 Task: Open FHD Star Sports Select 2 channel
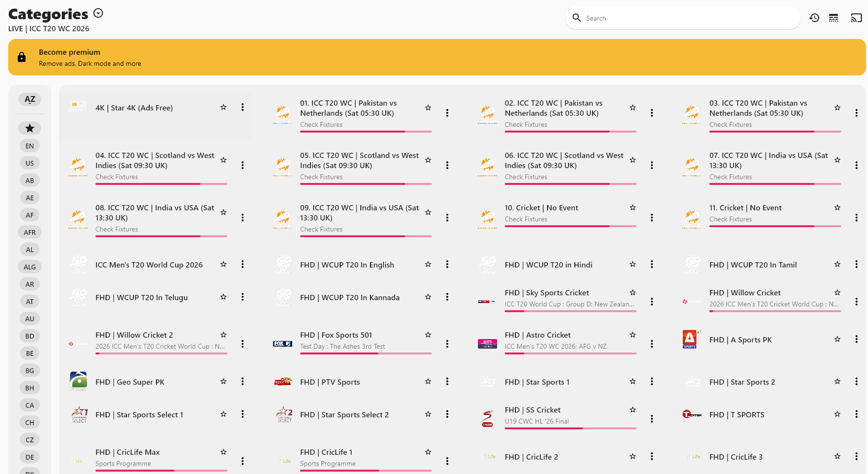coord(354,414)
